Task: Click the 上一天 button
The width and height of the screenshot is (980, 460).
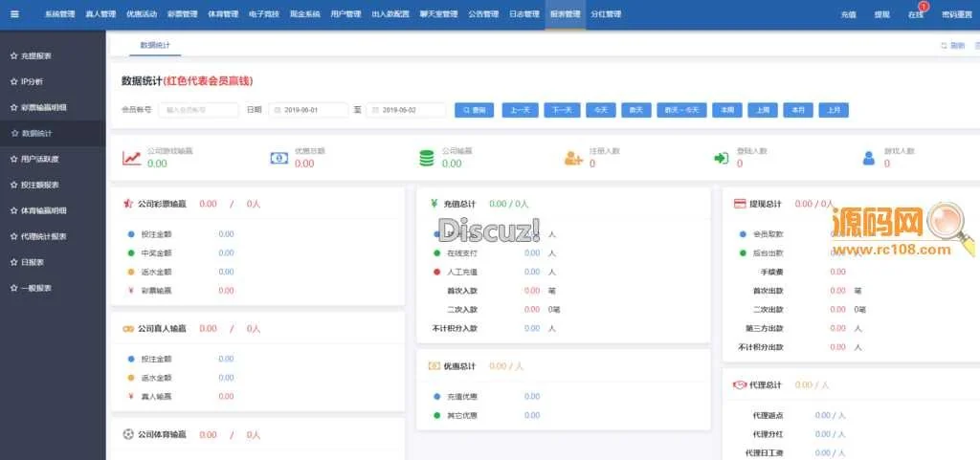Action: (521, 110)
